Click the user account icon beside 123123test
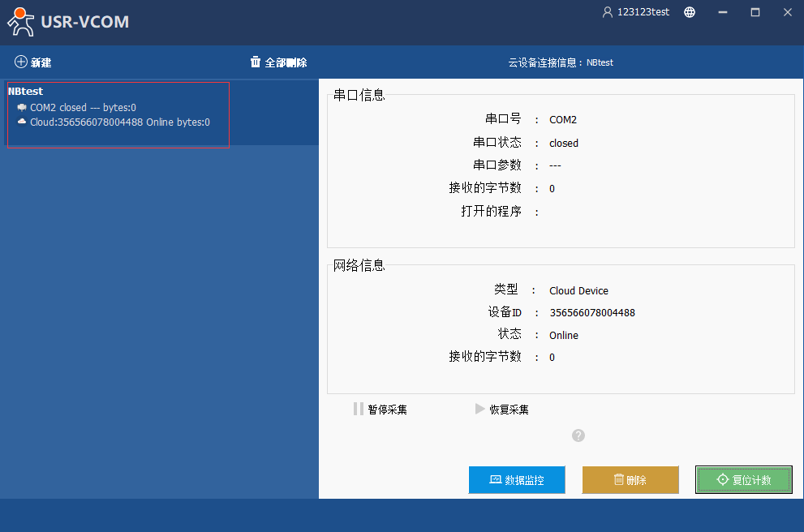This screenshot has height=532, width=804. pyautogui.click(x=607, y=12)
